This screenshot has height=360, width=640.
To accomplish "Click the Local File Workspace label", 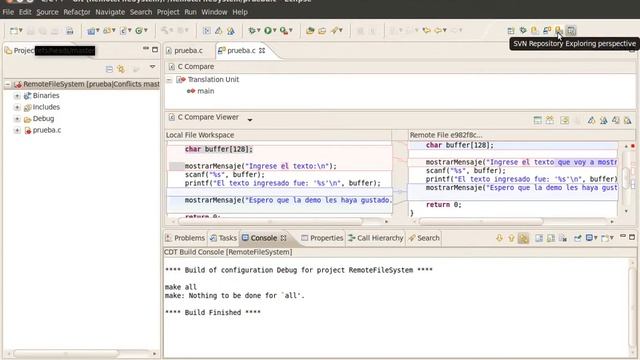I will [x=200, y=135].
